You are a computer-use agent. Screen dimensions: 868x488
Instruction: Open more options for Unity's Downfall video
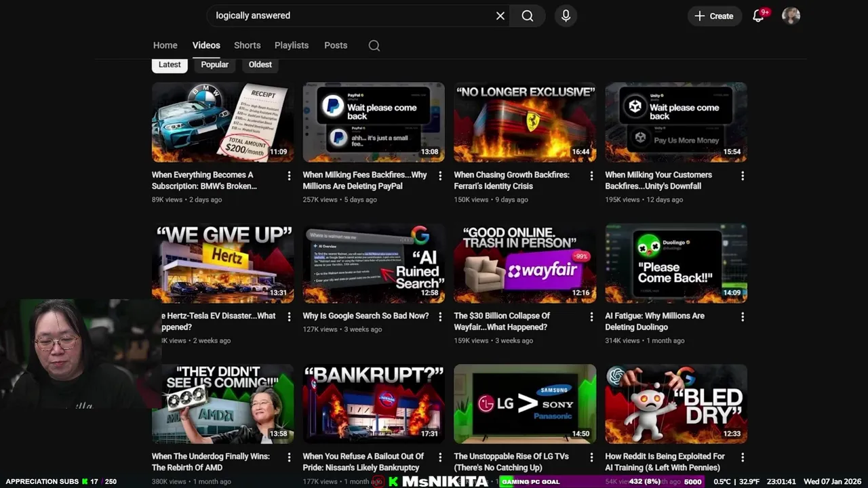[743, 176]
